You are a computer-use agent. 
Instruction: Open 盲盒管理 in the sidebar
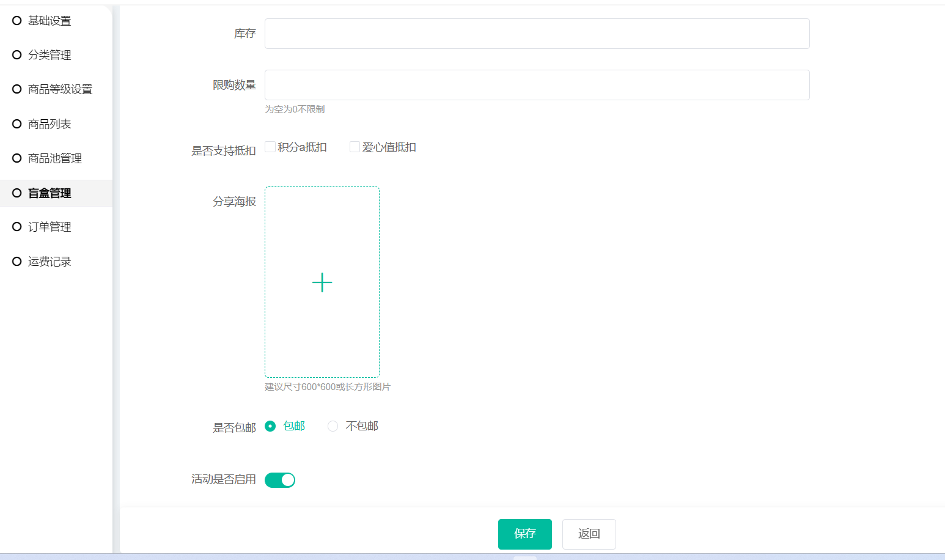pyautogui.click(x=50, y=193)
